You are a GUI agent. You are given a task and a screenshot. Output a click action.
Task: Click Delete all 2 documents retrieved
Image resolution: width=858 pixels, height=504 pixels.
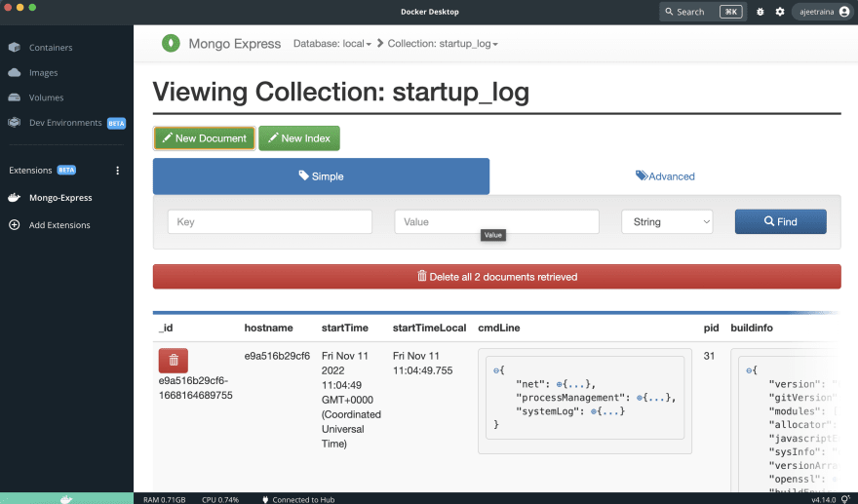497,277
